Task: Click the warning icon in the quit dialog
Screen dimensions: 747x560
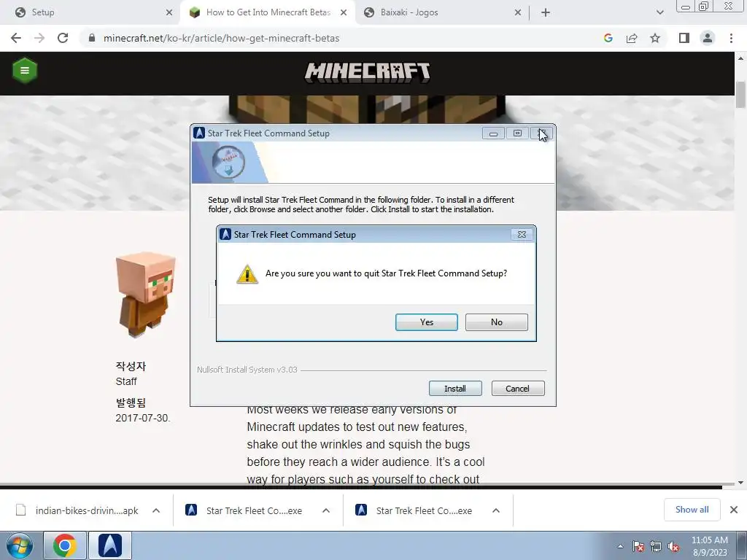Action: tap(247, 274)
